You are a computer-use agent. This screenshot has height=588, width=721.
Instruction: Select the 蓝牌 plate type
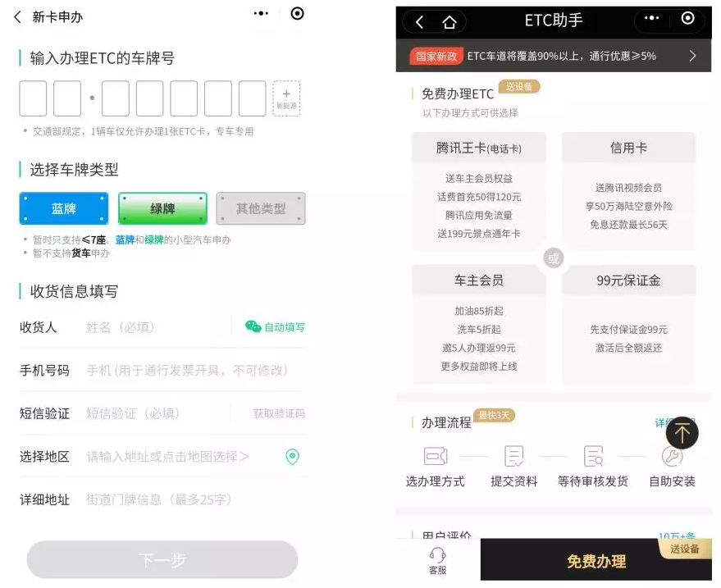click(x=63, y=208)
